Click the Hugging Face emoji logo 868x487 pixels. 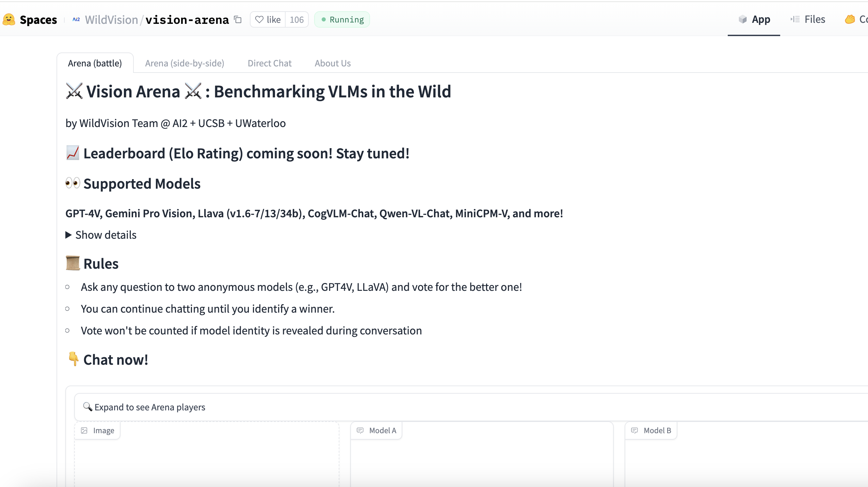[9, 19]
